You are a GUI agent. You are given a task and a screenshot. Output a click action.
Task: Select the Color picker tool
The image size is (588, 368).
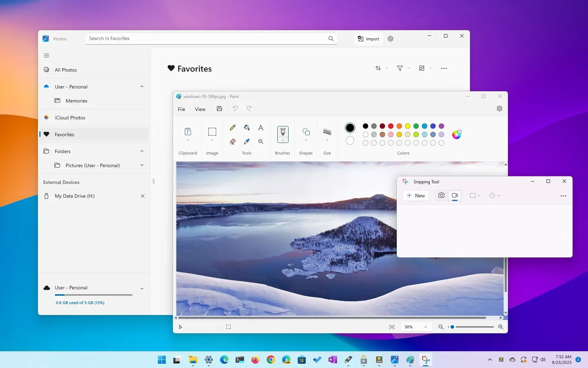click(246, 142)
